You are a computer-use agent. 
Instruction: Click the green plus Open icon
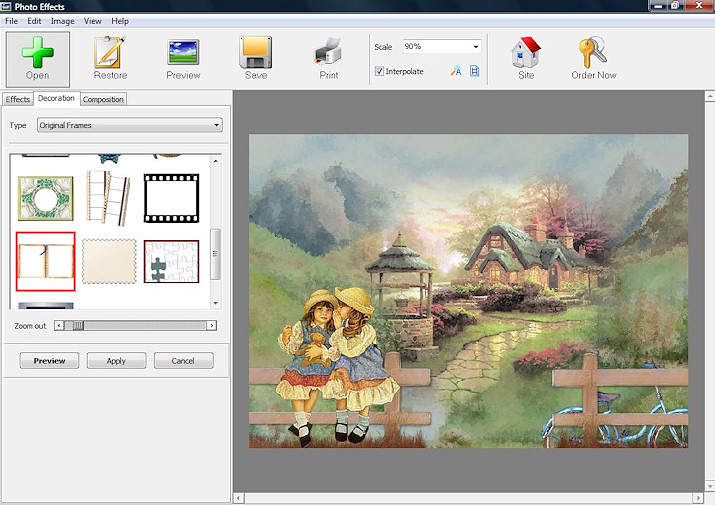[x=38, y=51]
